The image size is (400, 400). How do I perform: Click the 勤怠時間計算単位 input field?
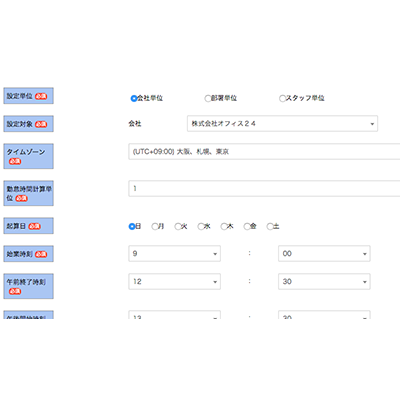click(264, 188)
